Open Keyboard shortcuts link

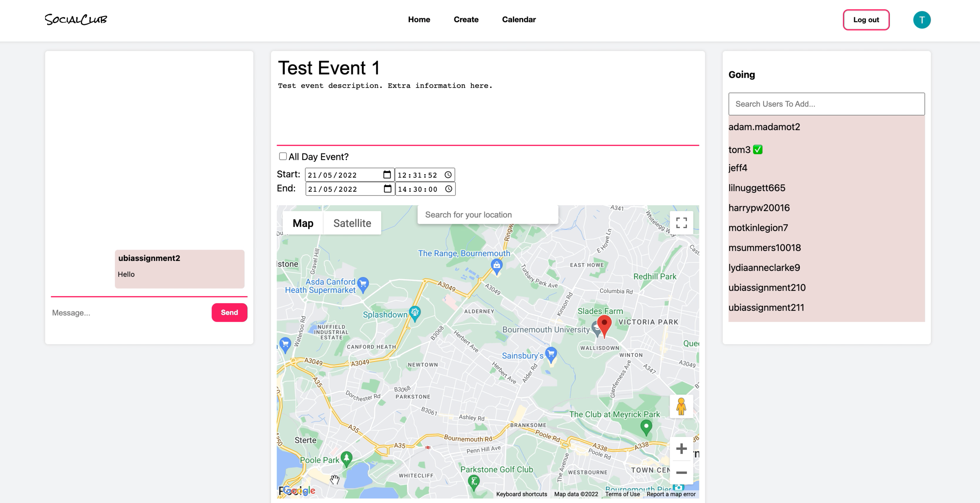[521, 494]
